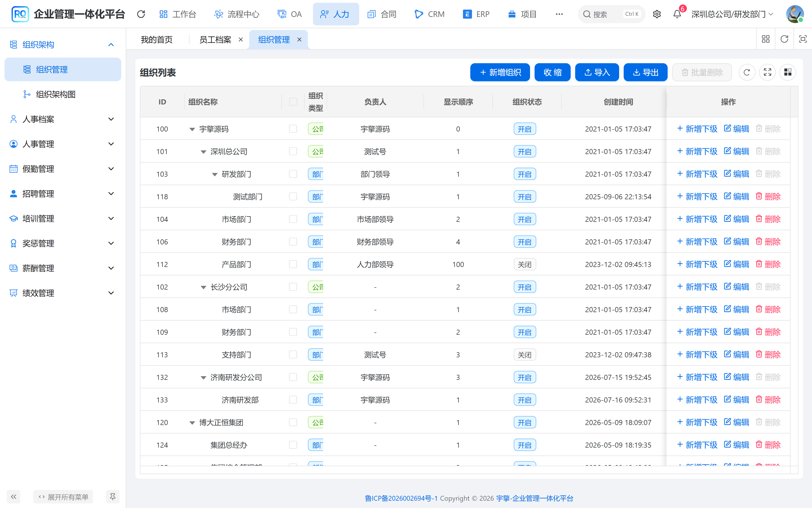The image size is (812, 508).
Task: Edit the 济南研发部 row
Action: click(x=736, y=400)
